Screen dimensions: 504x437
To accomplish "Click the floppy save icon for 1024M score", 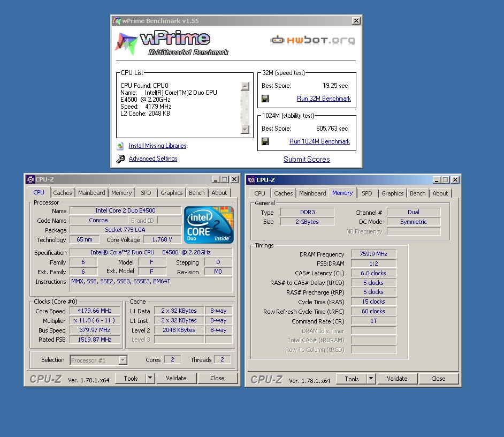I will click(x=265, y=141).
